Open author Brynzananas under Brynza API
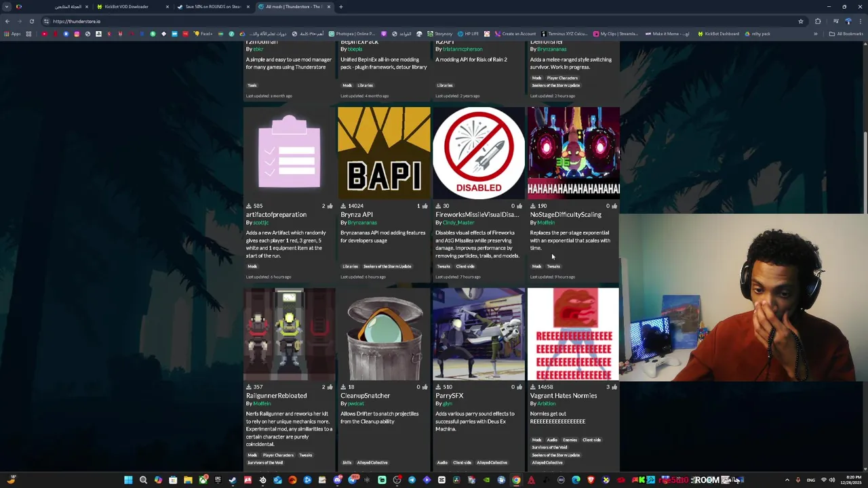This screenshot has width=868, height=488. (362, 223)
